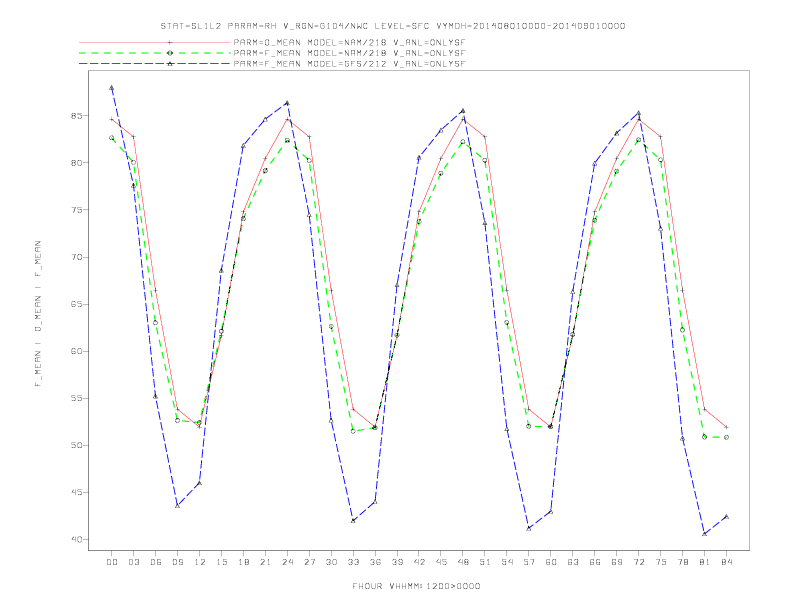Click x-axis forecast hour label 39
The width and height of the screenshot is (792, 612).
pyautogui.click(x=398, y=562)
